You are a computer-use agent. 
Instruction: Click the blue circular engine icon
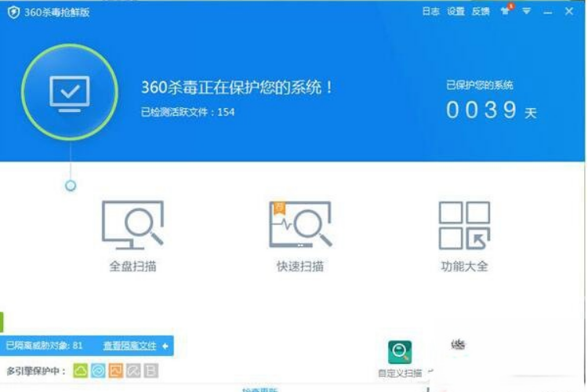98,371
